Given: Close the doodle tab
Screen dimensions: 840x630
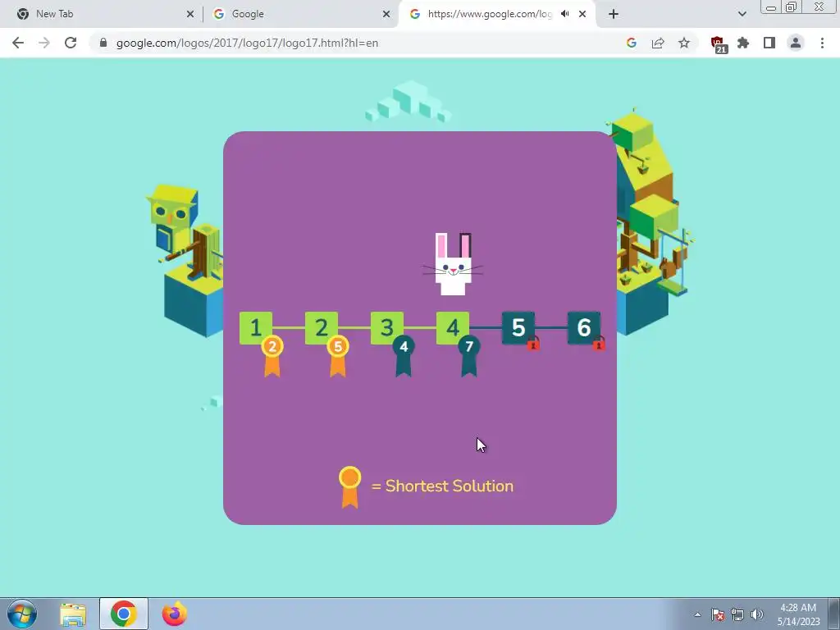Looking at the screenshot, I should click(x=582, y=14).
